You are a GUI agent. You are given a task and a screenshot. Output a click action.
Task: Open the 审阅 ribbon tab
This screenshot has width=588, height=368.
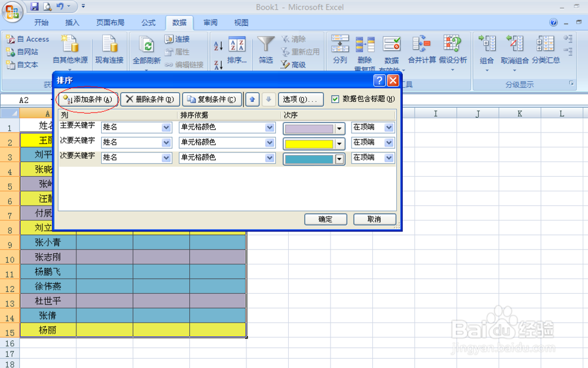point(211,23)
